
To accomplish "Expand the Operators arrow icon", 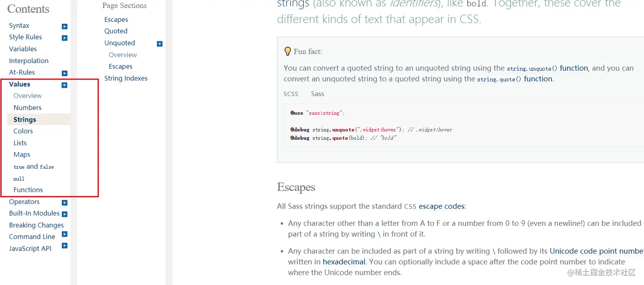I will click(64, 203).
